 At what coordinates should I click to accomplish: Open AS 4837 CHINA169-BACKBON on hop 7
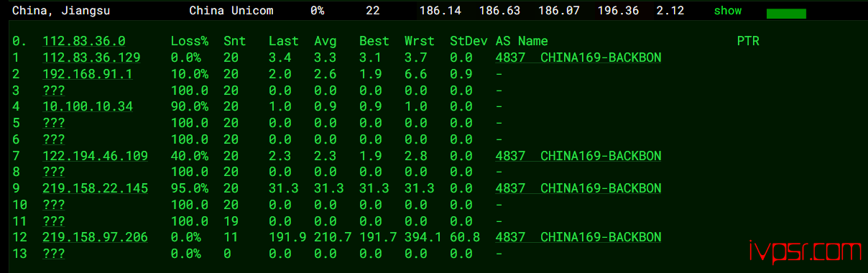click(x=578, y=156)
